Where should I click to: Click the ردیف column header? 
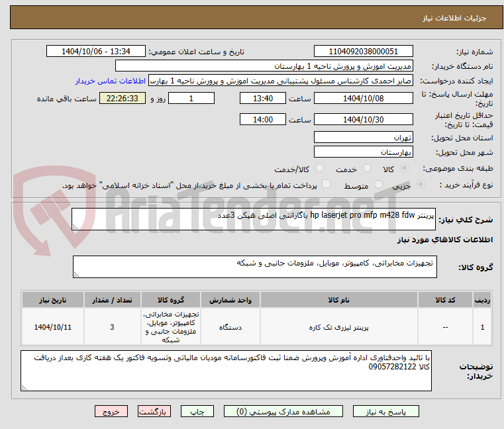(482, 300)
